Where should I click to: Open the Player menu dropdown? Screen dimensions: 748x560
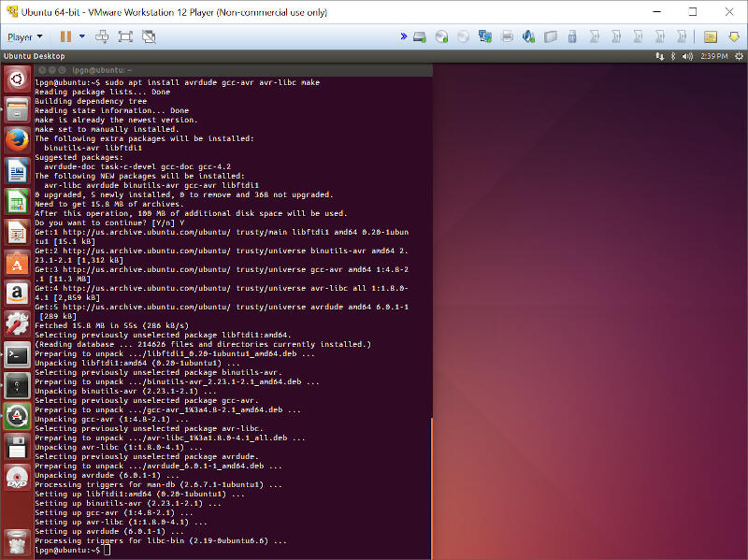25,36
